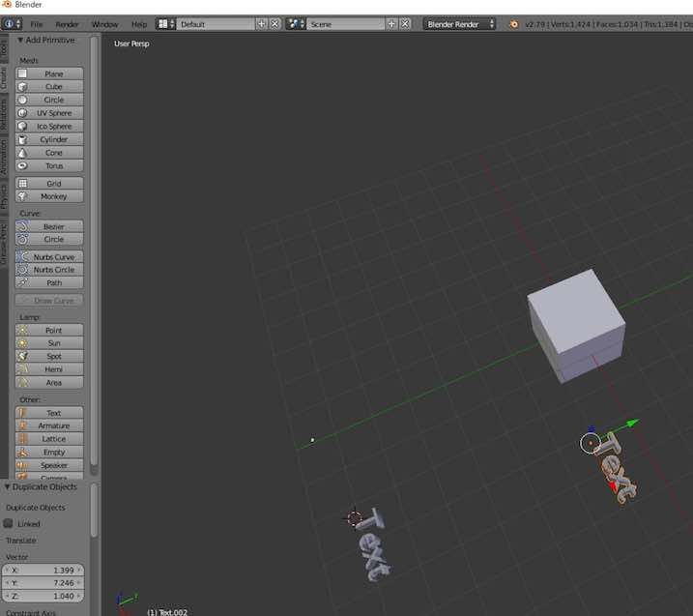Add a new screen layout
This screenshot has height=616, width=693.
262,24
